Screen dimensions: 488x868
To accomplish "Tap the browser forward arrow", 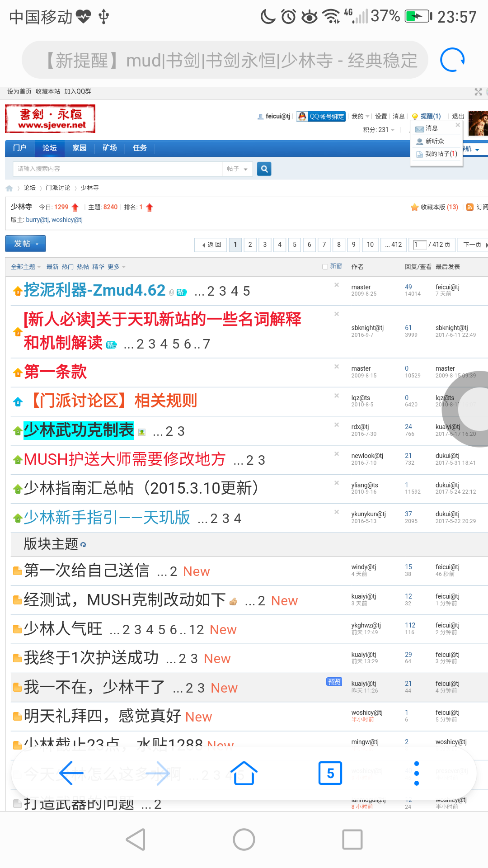I will [157, 773].
